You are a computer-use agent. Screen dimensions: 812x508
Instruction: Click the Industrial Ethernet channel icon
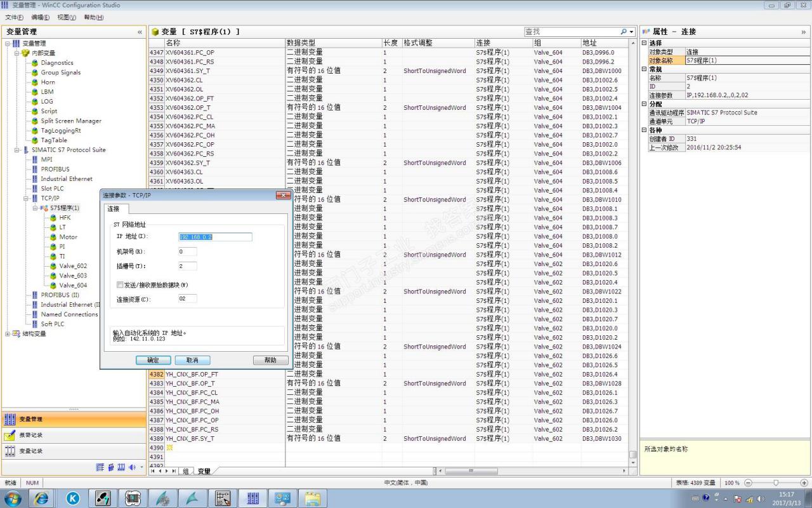click(35, 179)
